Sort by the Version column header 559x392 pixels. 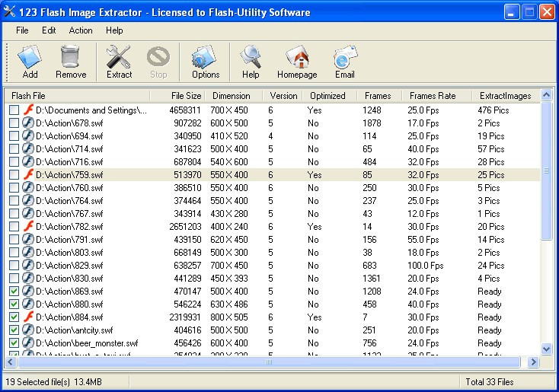point(283,95)
